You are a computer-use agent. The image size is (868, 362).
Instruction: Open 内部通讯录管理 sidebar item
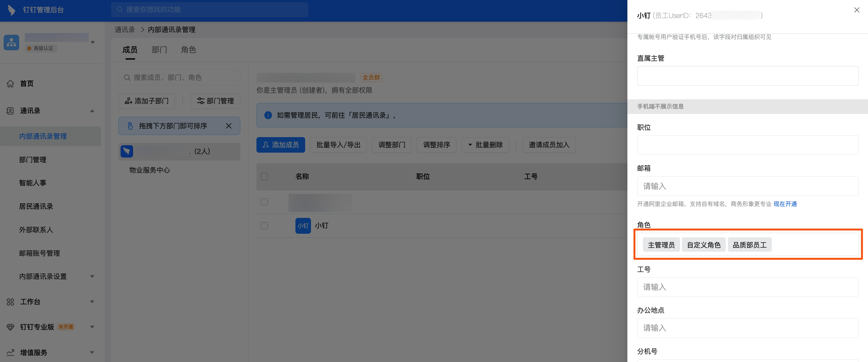point(51,137)
